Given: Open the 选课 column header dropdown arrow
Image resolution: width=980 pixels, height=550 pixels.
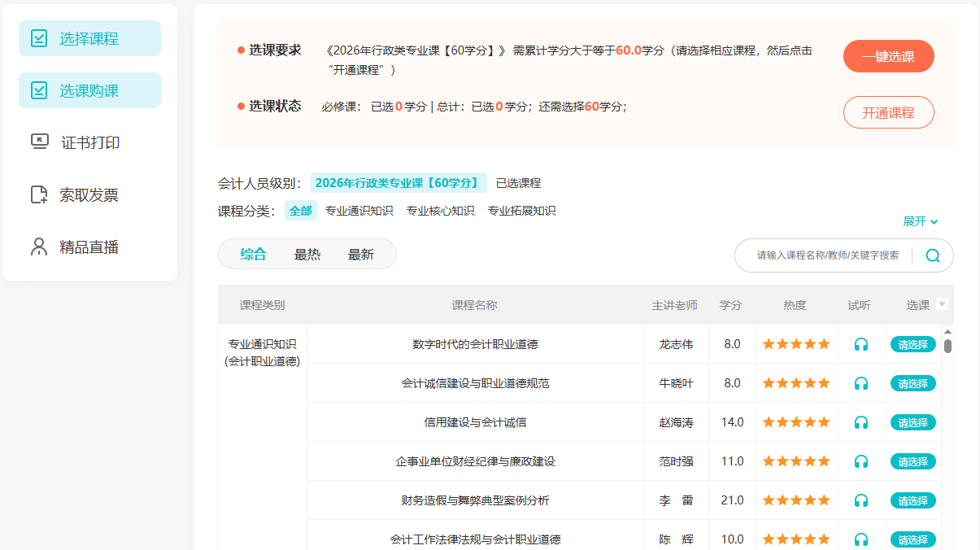Looking at the screenshot, I should 943,304.
